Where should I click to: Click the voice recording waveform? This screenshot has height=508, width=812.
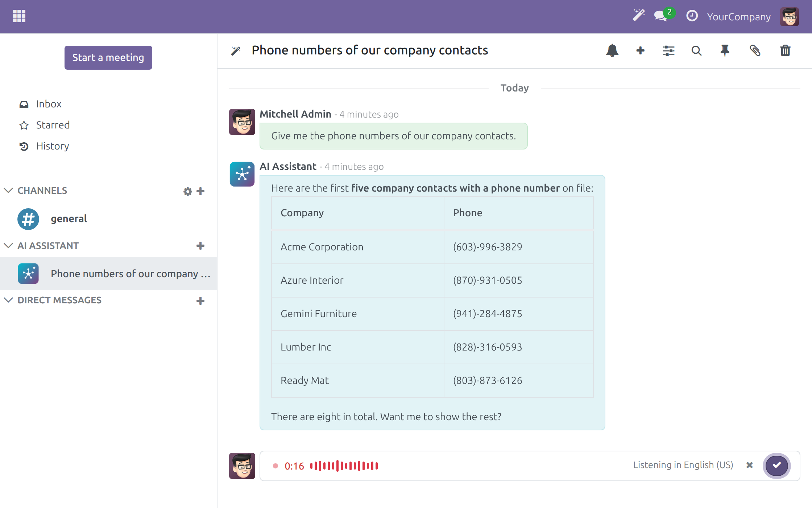pos(344,466)
